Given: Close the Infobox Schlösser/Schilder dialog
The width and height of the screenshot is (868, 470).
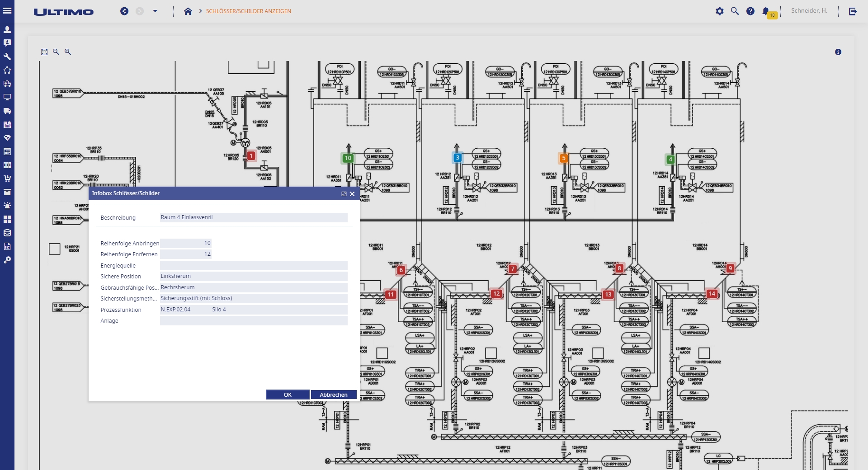Looking at the screenshot, I should click(x=352, y=194).
